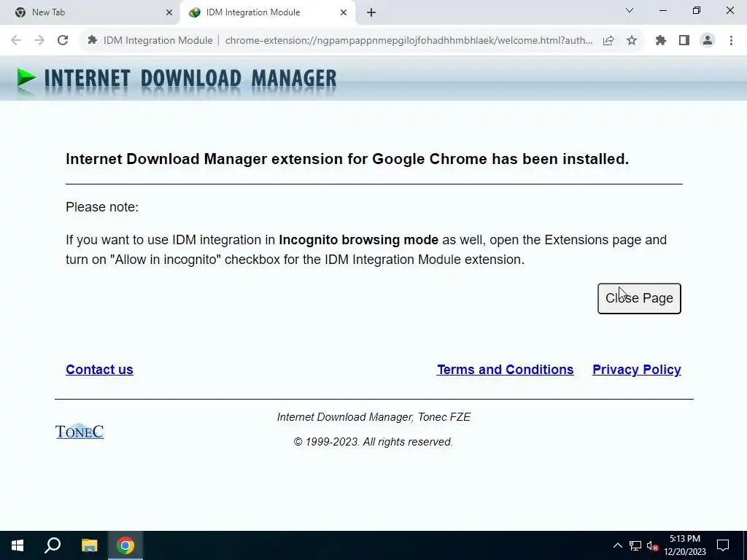Open a new browser tab with plus button

(371, 12)
